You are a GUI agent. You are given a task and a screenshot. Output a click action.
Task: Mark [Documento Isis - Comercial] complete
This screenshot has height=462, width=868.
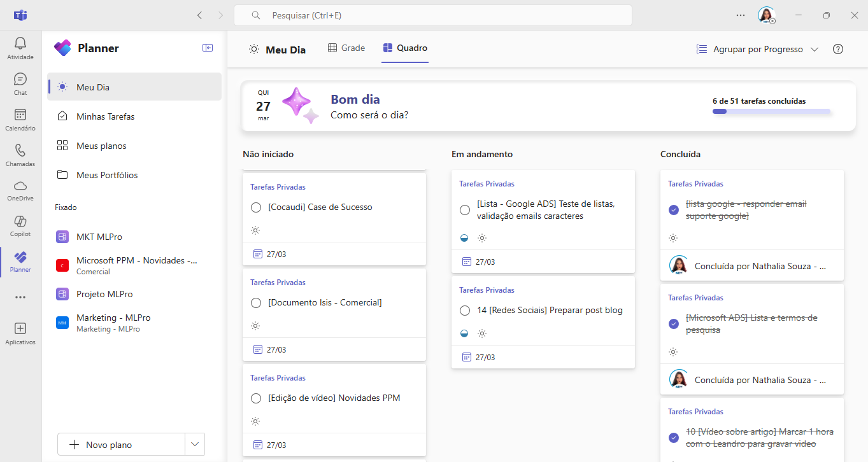[256, 303]
